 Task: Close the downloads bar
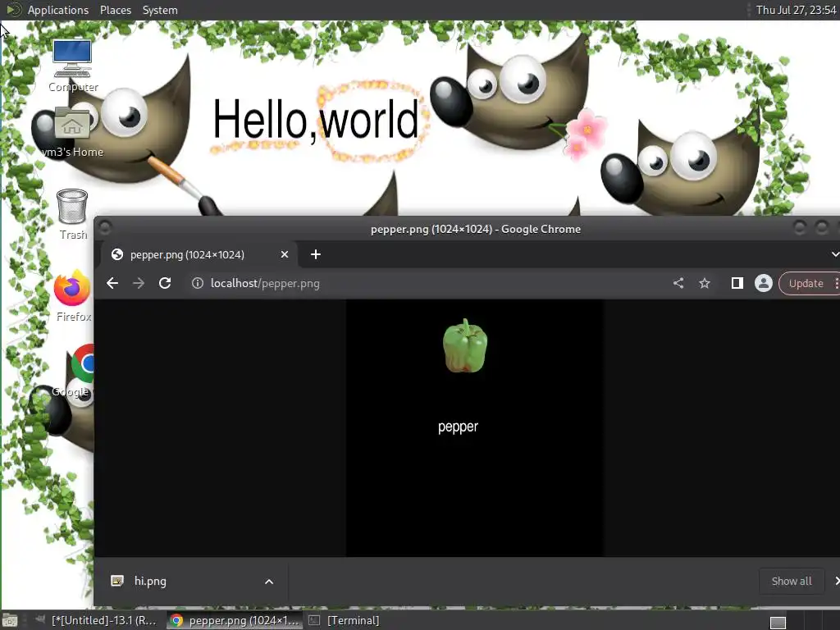pyautogui.click(x=837, y=582)
